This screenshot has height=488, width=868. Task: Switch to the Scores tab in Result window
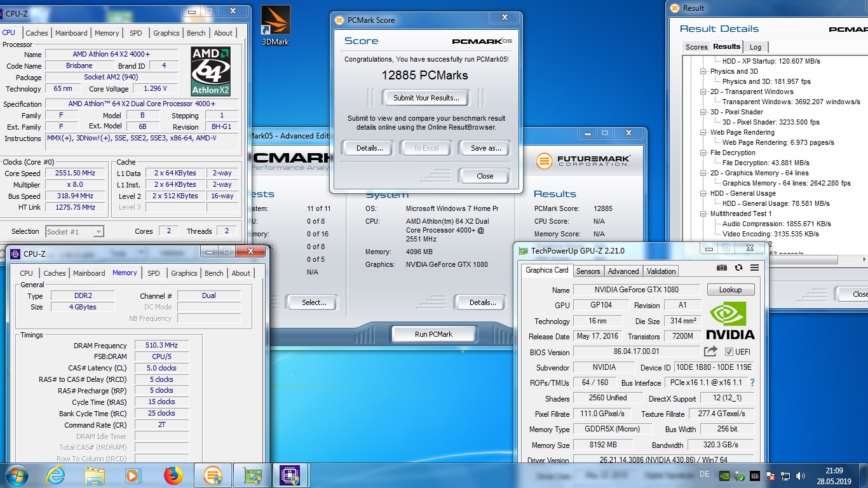[696, 47]
